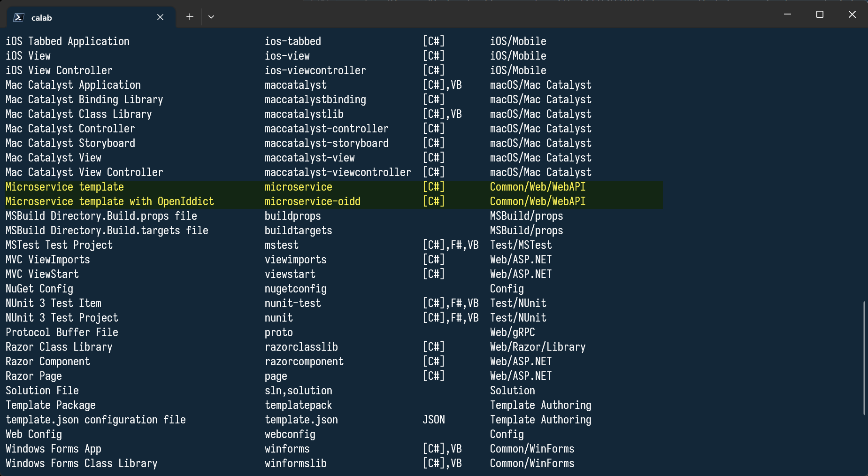Click the 'viewstart' short name
The height and width of the screenshot is (476, 868).
click(x=290, y=274)
